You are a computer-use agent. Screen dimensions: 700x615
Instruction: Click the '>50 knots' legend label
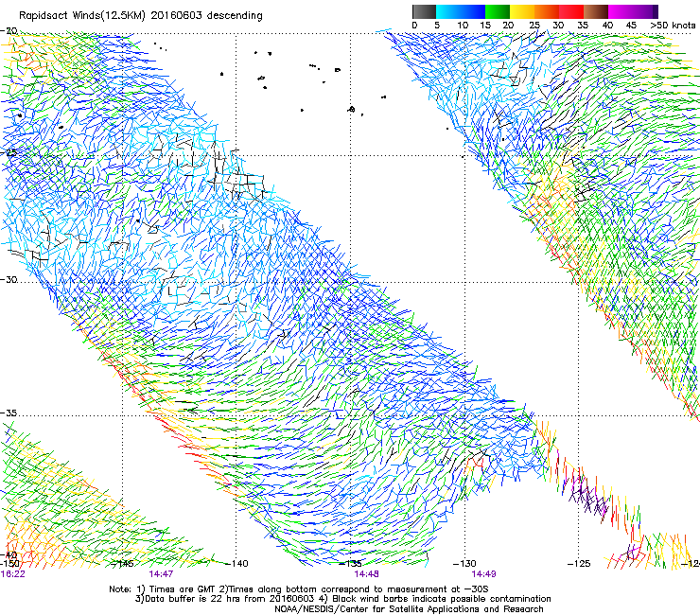click(673, 25)
